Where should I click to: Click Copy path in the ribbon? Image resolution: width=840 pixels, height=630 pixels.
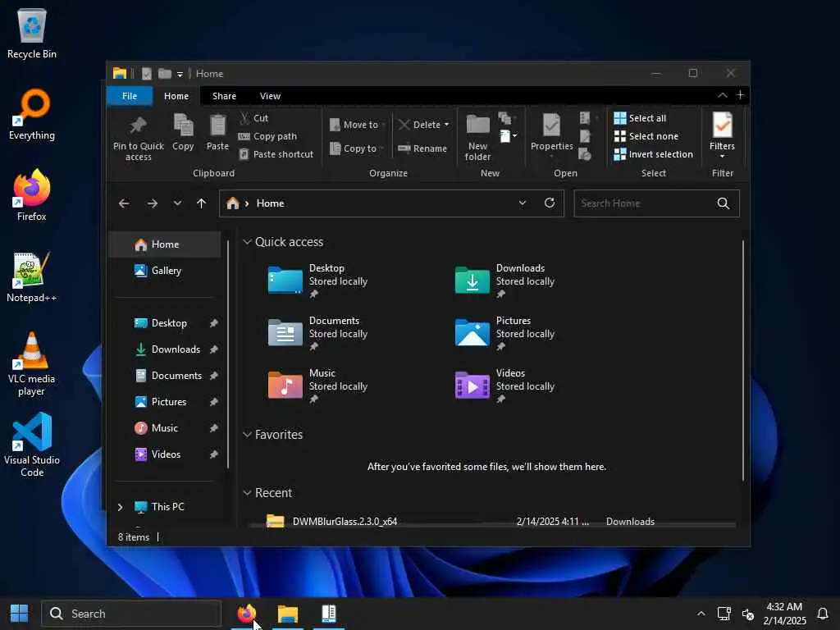[x=267, y=136]
